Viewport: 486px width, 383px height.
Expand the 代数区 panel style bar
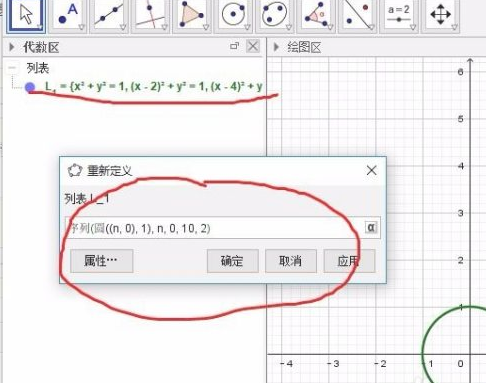tap(12, 47)
